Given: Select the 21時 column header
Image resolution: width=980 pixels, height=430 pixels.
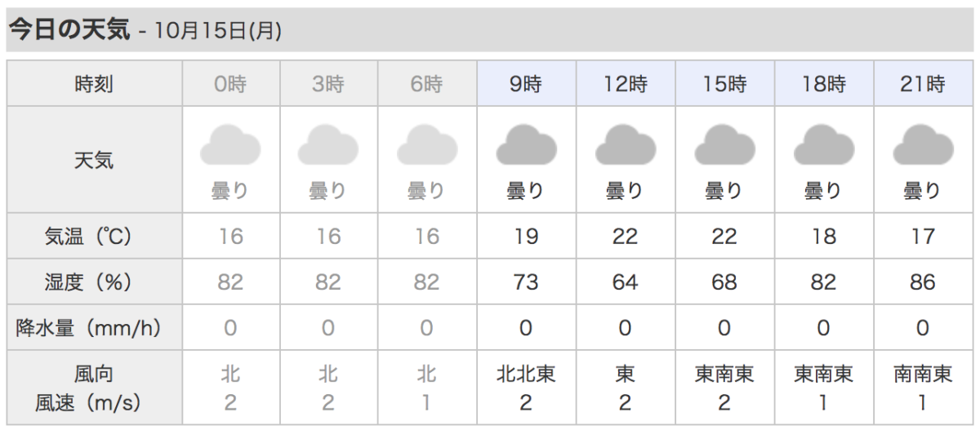Looking at the screenshot, I should point(923,83).
